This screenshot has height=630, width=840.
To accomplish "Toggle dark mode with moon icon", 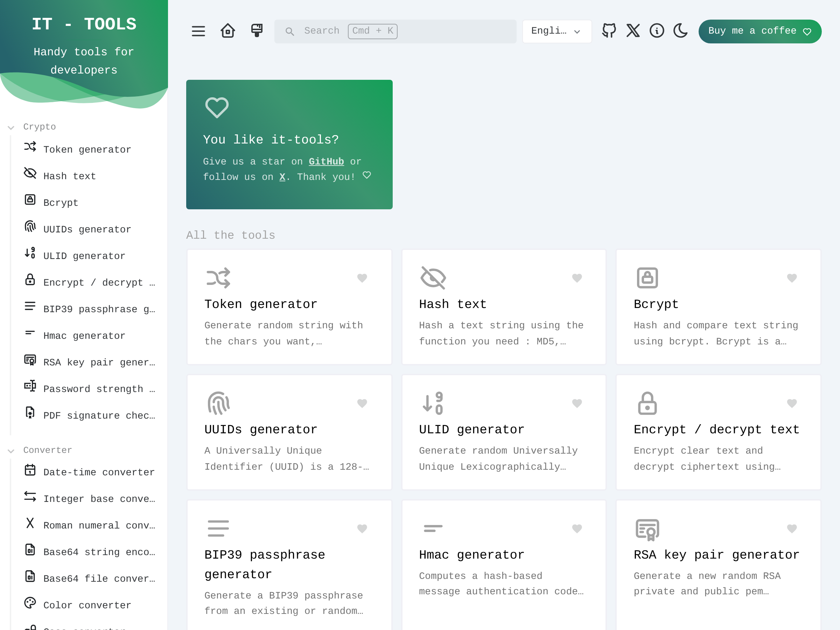I will coord(680,30).
